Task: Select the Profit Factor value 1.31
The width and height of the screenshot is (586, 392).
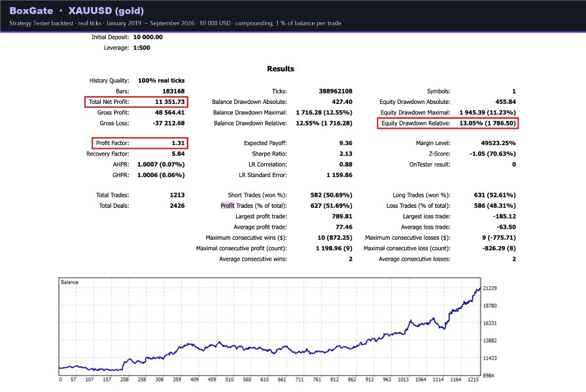Action: [179, 143]
